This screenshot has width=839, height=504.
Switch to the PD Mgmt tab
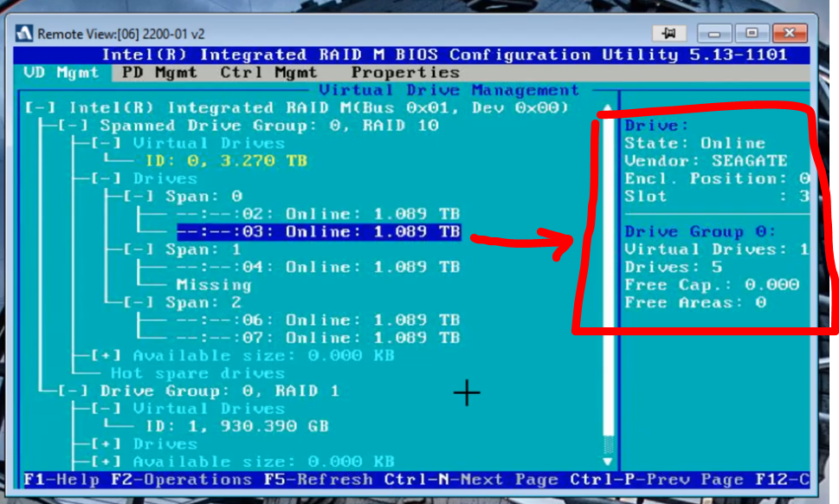[x=159, y=73]
